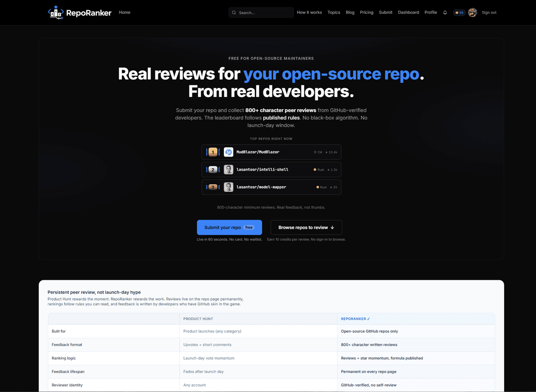Open the lasantosr/intelli-shell repo row

(x=271, y=170)
